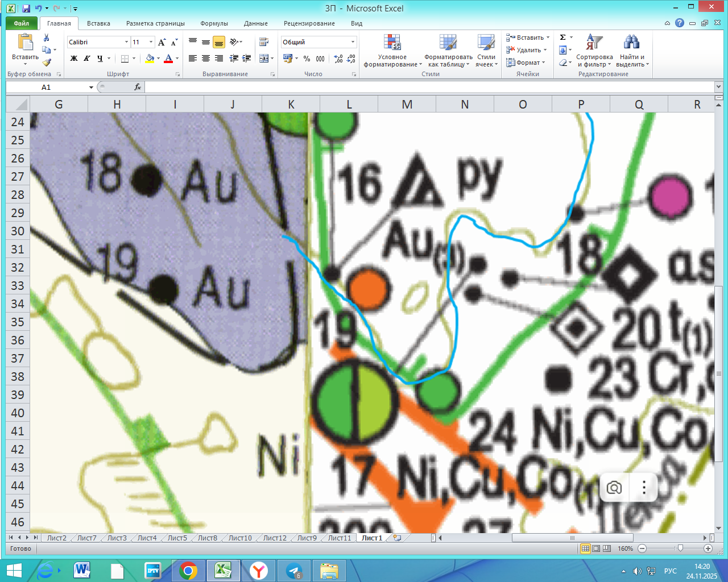Viewport: 728px width, 582px height.
Task: Click the Find and Select binoculars icon
Action: 631,43
